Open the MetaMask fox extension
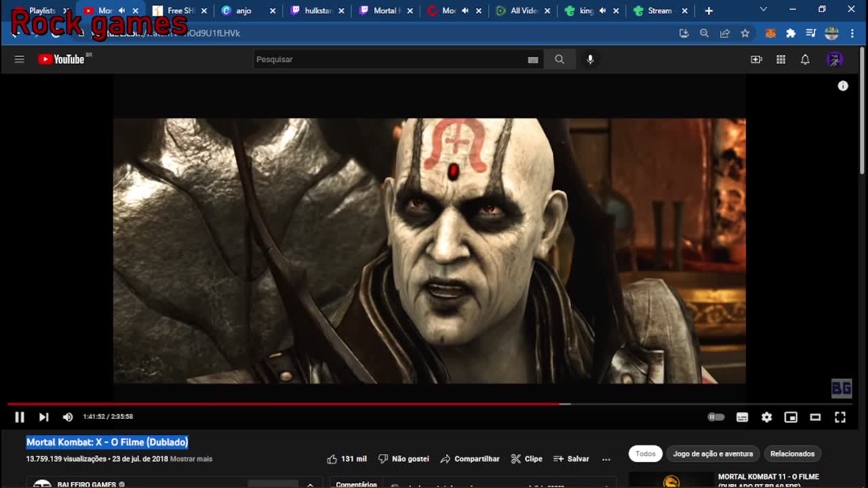This screenshot has width=868, height=488. click(770, 33)
